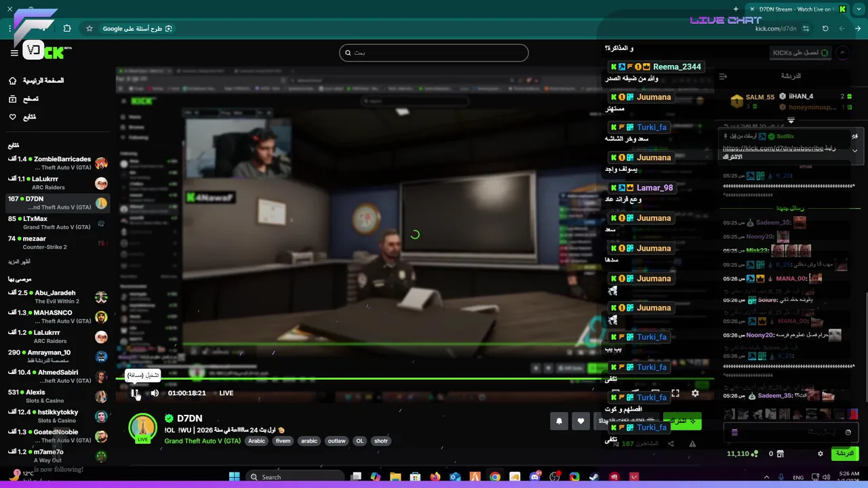Report the stream via warning triangle icon

[692, 444]
